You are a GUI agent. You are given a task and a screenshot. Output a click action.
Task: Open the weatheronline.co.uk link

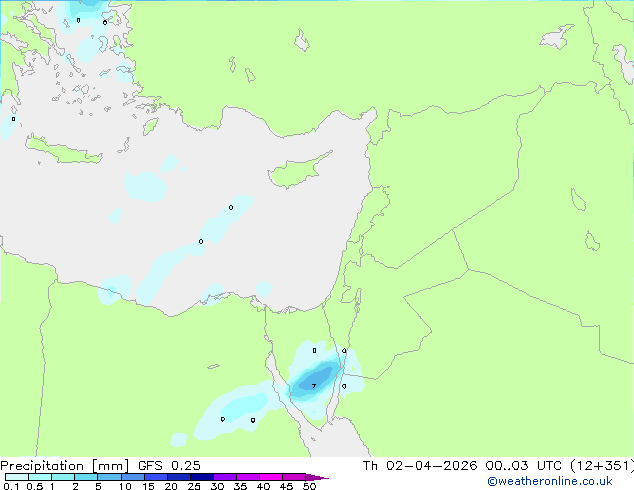click(550, 481)
